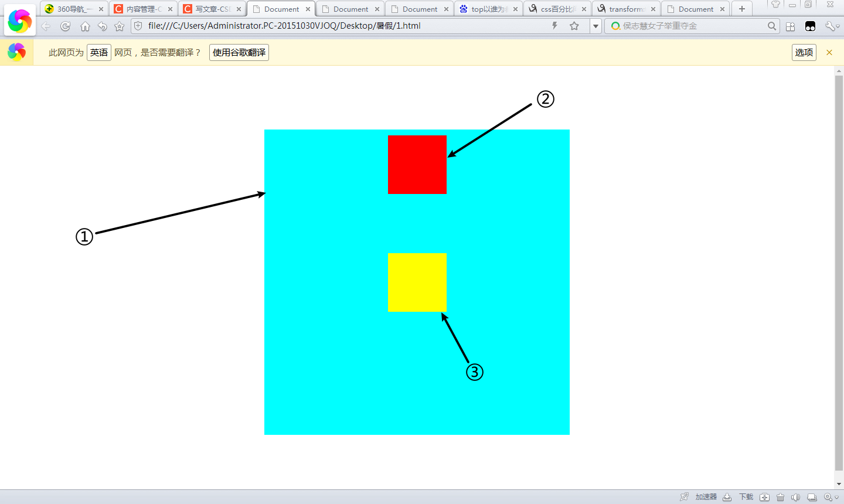Click the undo closed tab arrow icon
Viewport: 844px width, 504px height.
point(103,26)
